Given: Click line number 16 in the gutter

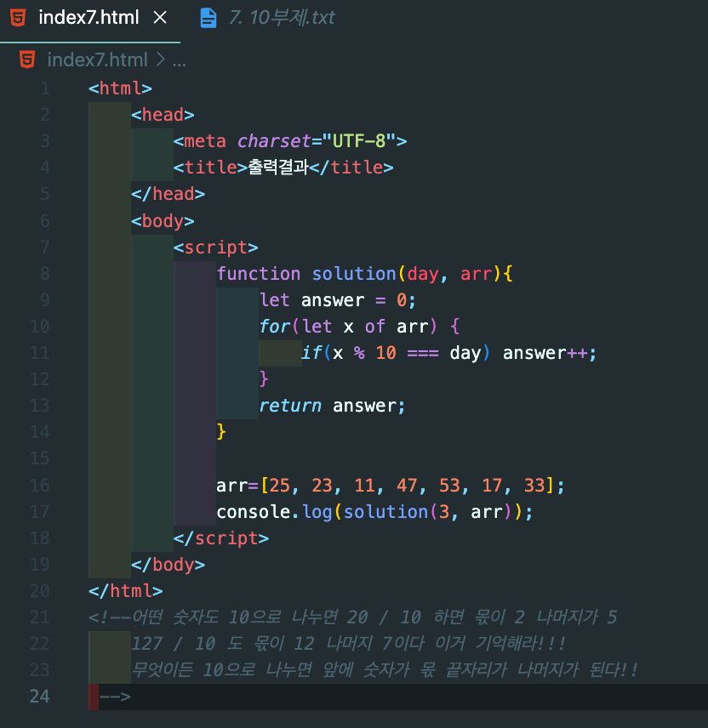Looking at the screenshot, I should [39, 485].
